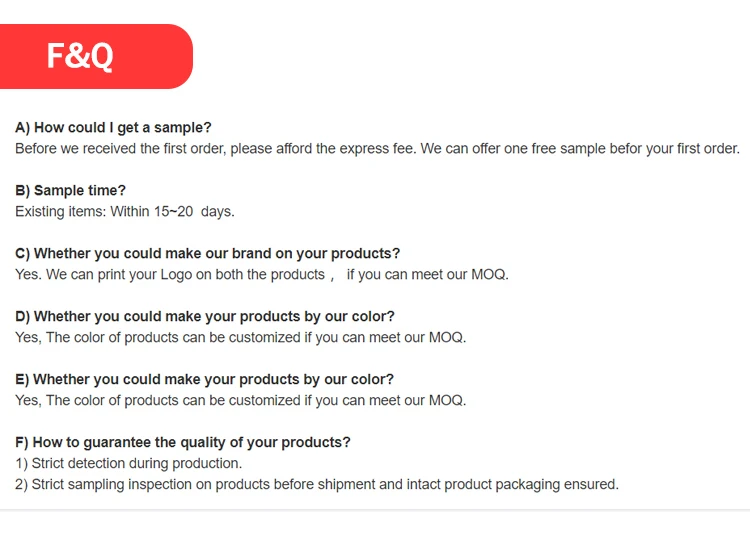The height and width of the screenshot is (539, 750).
Task: Click the horizontal divider line at the bottom
Action: click(x=375, y=510)
